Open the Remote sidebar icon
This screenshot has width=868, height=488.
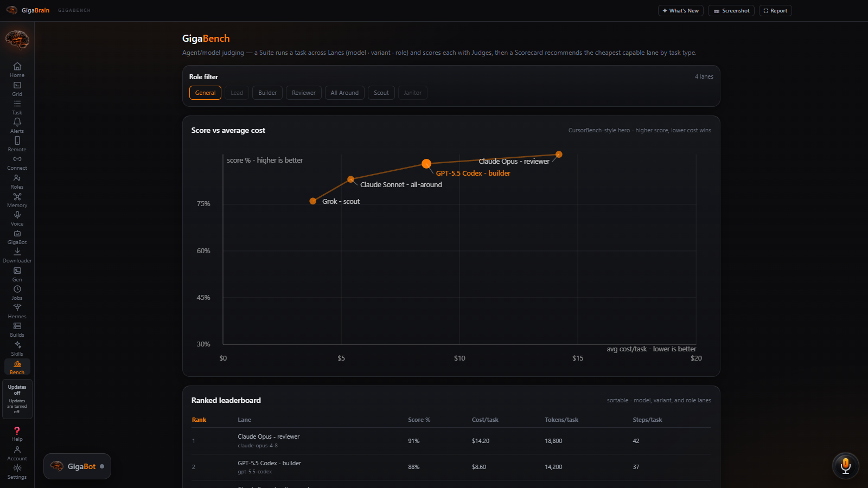17,144
